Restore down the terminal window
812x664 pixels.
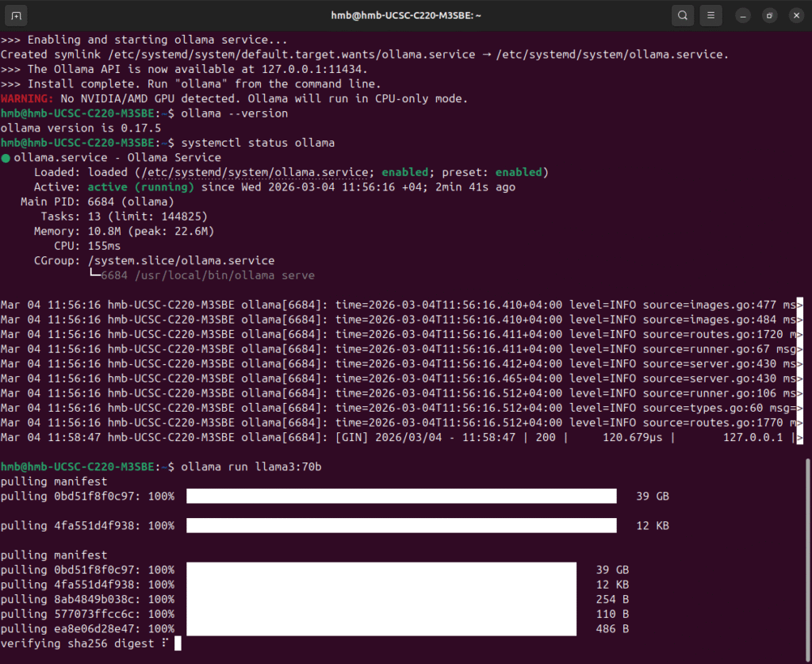click(x=768, y=15)
